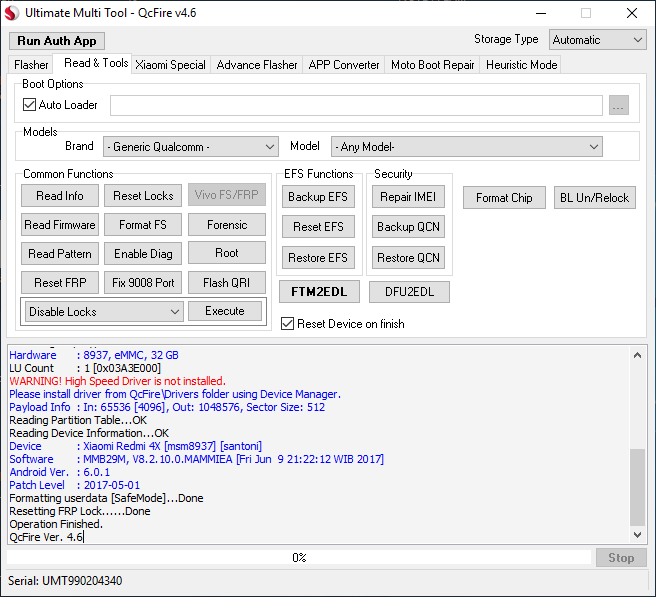Click the Flash QRI button
656x597 pixels.
[x=227, y=282]
